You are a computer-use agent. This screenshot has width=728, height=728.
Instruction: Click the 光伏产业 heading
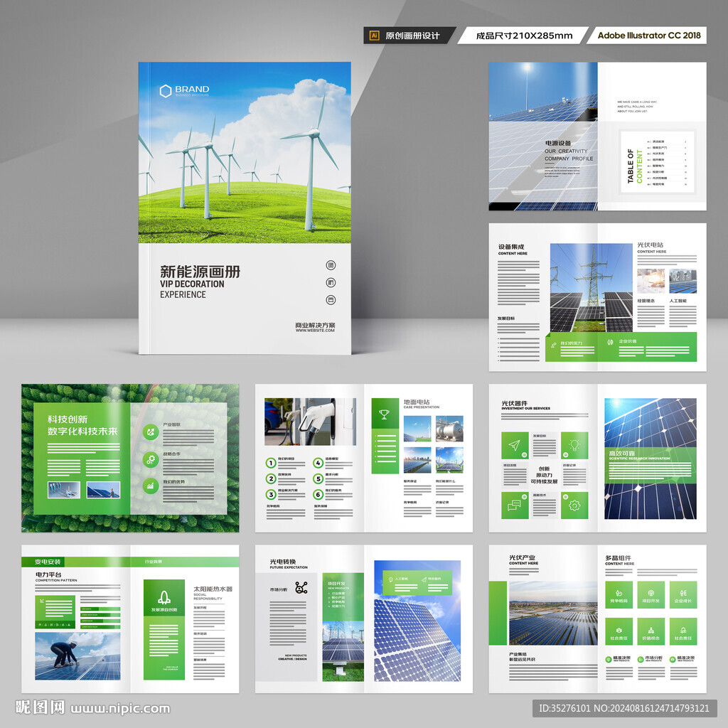pyautogui.click(x=522, y=557)
